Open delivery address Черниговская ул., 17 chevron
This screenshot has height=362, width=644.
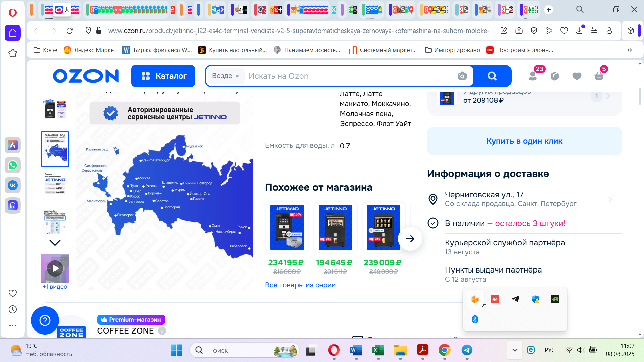tap(610, 199)
